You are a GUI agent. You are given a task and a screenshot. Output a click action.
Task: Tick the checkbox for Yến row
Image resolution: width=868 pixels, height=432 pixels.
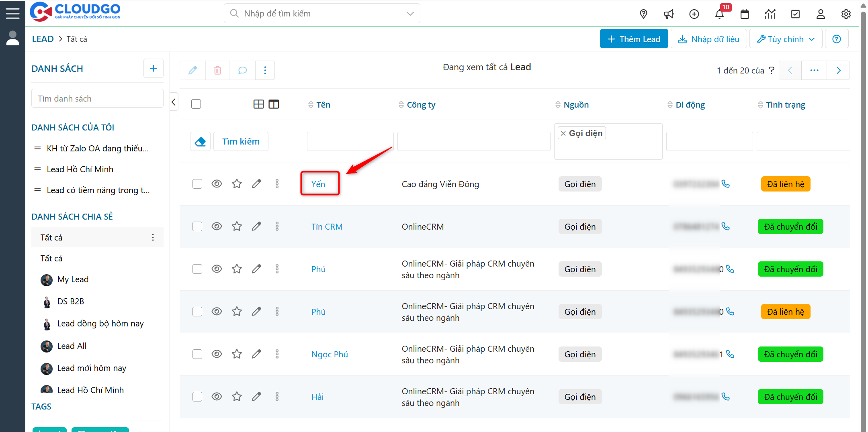[x=197, y=184]
